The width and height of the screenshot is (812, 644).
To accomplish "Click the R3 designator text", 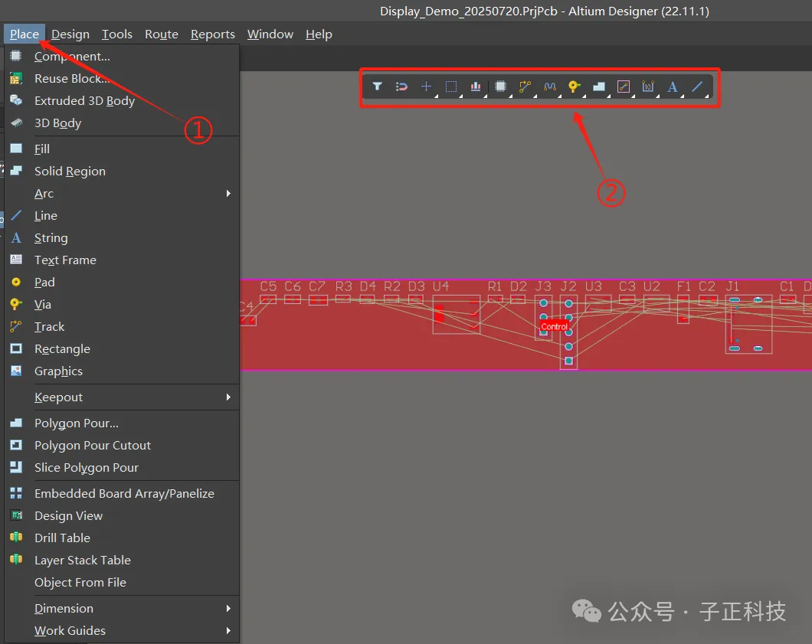I will [343, 286].
